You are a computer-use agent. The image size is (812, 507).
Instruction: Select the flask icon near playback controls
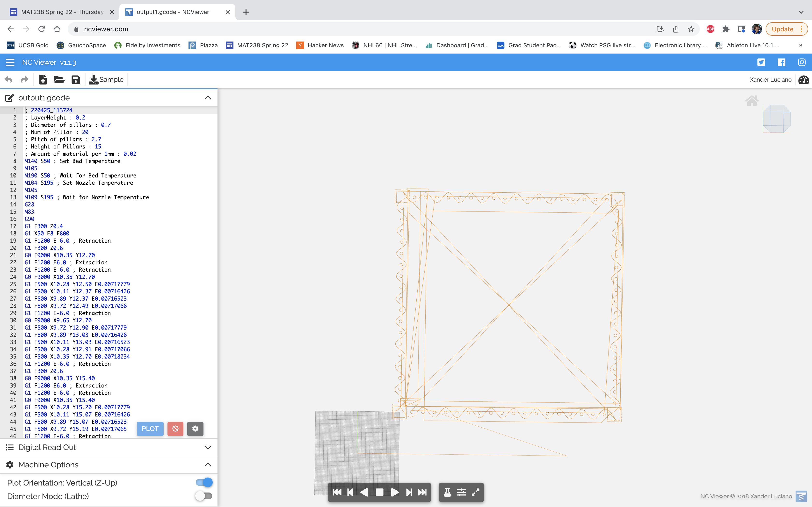click(x=448, y=492)
